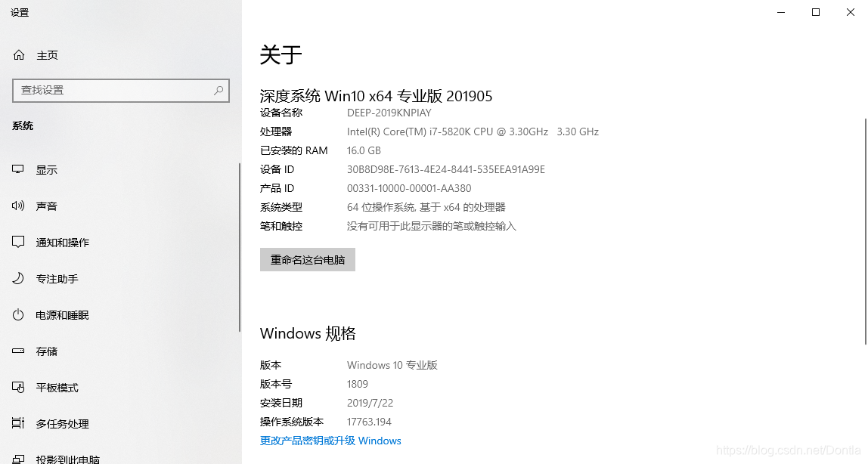Click the 已安装的 RAM label
This screenshot has height=464, width=868.
[294, 150]
